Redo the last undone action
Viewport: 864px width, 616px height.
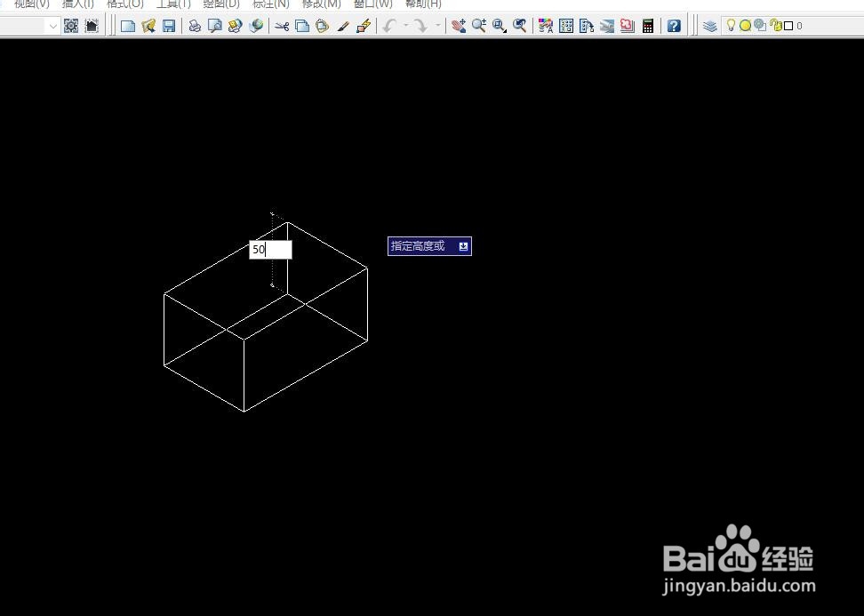tap(421, 26)
